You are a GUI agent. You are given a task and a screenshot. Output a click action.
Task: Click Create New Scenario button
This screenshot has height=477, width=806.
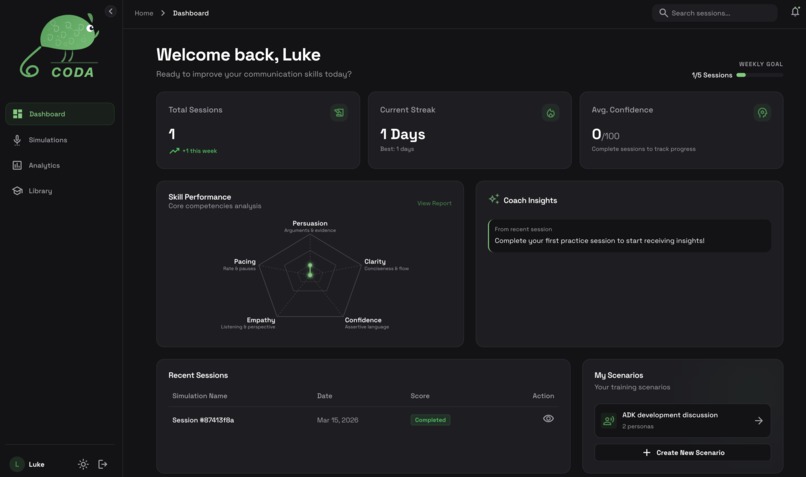[682, 452]
